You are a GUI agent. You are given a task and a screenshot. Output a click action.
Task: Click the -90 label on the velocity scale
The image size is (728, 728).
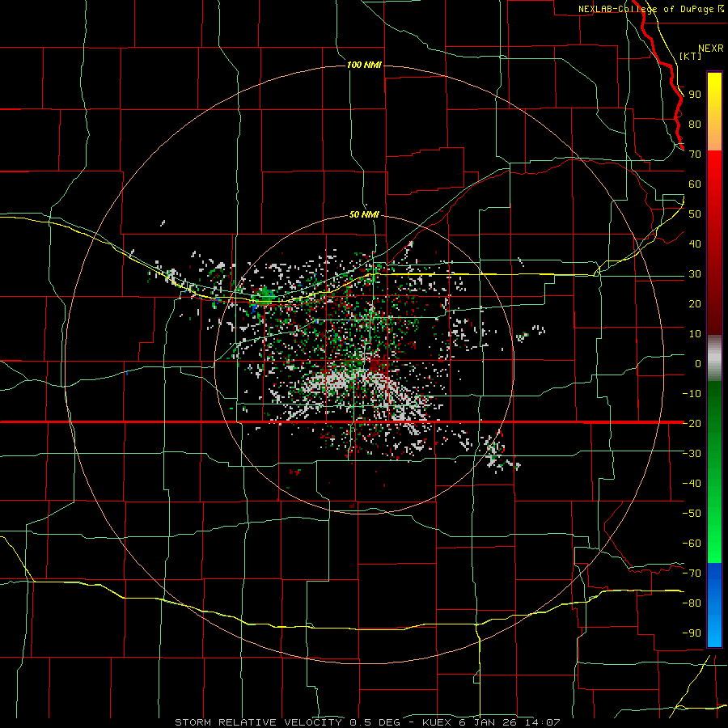coord(692,633)
